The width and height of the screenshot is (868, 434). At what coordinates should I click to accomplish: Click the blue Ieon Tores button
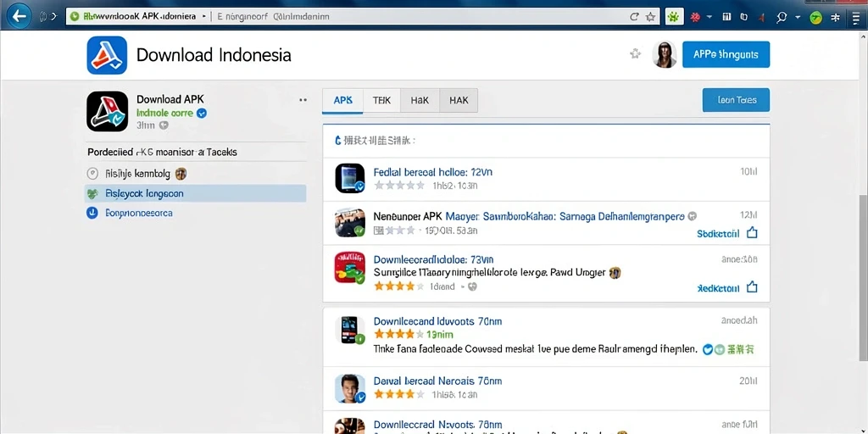tap(736, 100)
